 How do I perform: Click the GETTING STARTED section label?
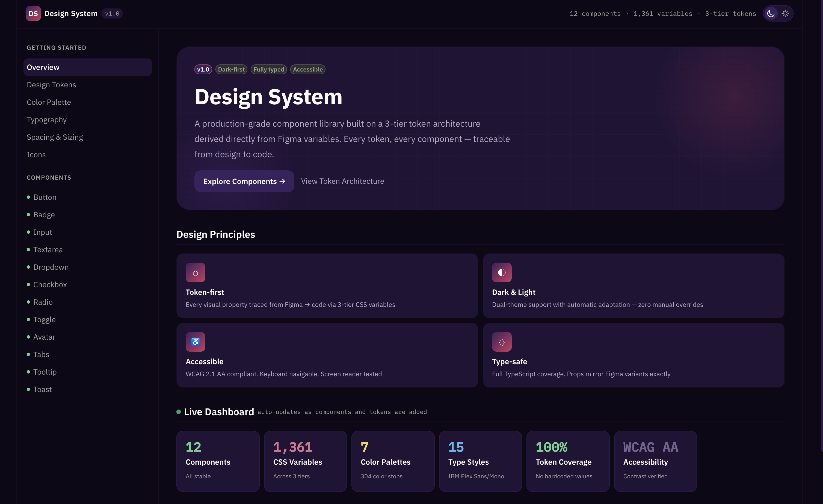[x=57, y=48]
